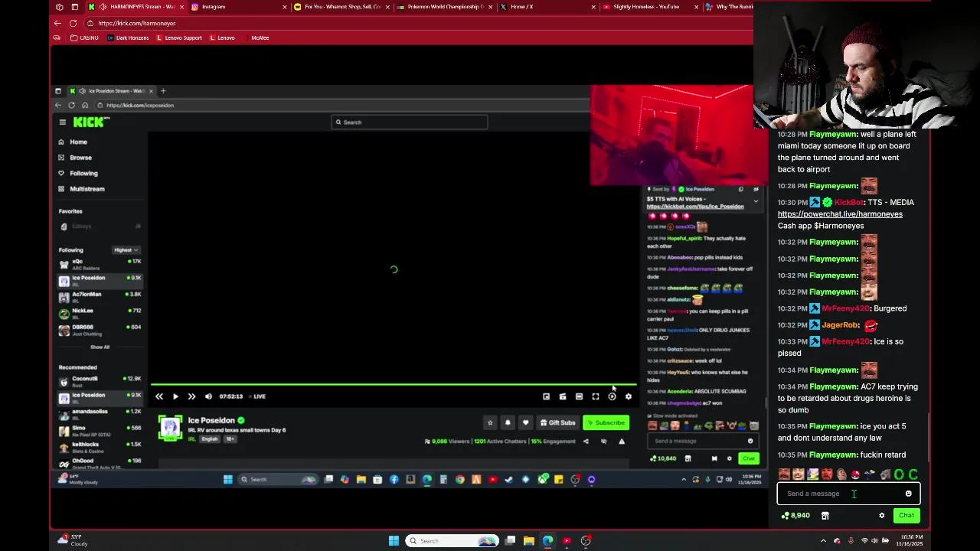Toggle fullscreen on the video player

(x=596, y=396)
